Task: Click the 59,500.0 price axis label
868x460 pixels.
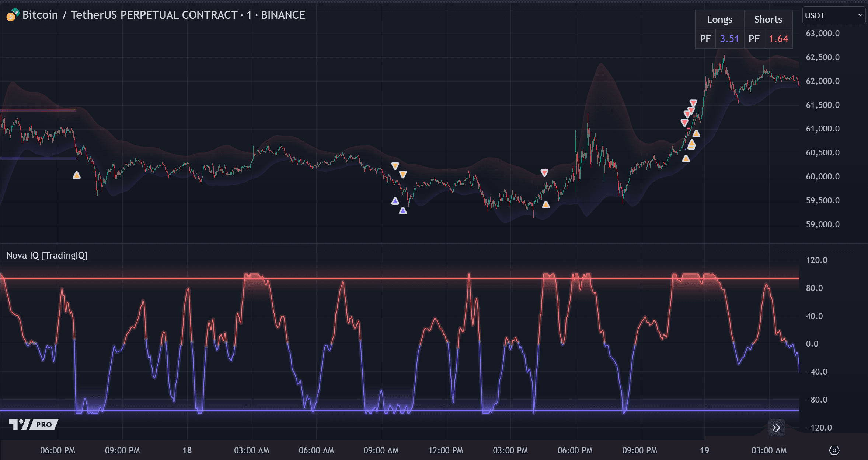Action: point(823,200)
